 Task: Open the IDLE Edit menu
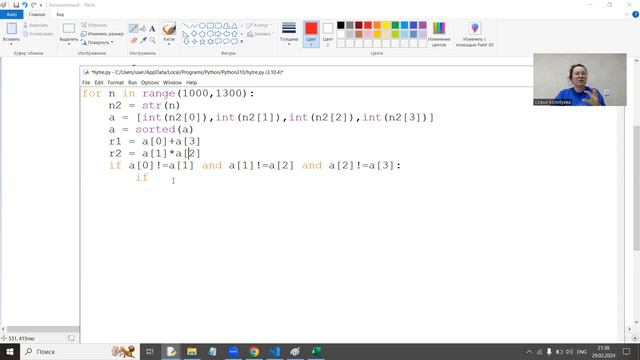pyautogui.click(x=99, y=82)
